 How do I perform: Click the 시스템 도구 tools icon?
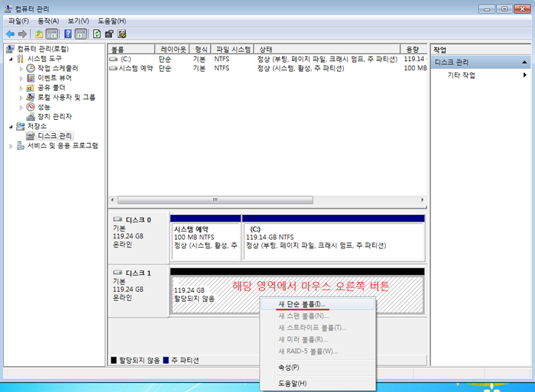tap(21, 59)
